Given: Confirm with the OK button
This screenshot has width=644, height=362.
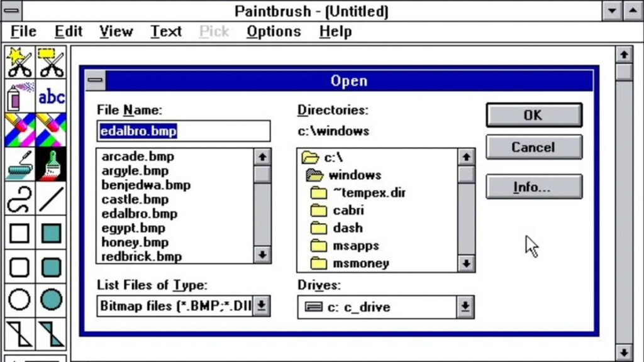Looking at the screenshot, I should [534, 115].
